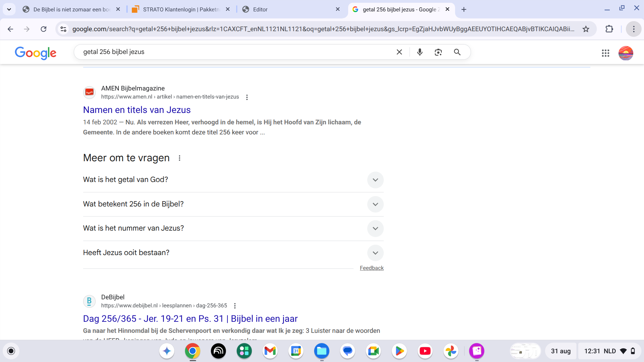Open the Google apps grid

pos(605,53)
